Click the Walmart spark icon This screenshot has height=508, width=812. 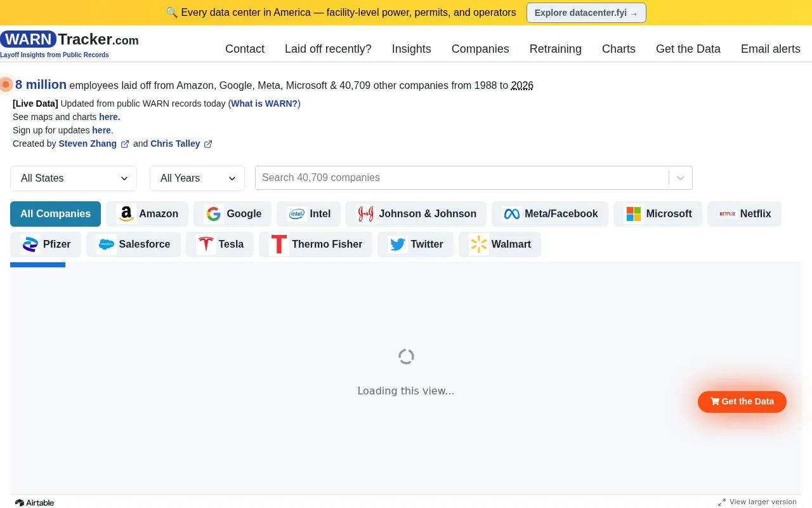(x=479, y=244)
